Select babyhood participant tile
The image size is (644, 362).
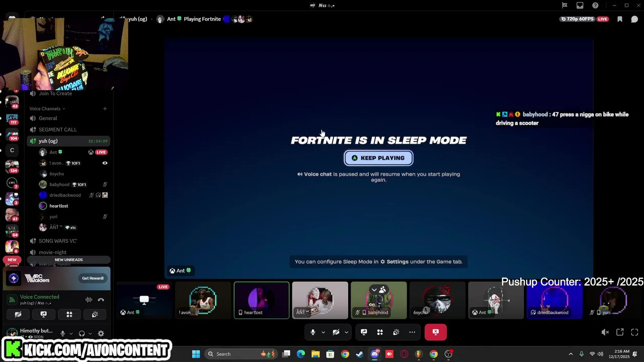(378, 300)
